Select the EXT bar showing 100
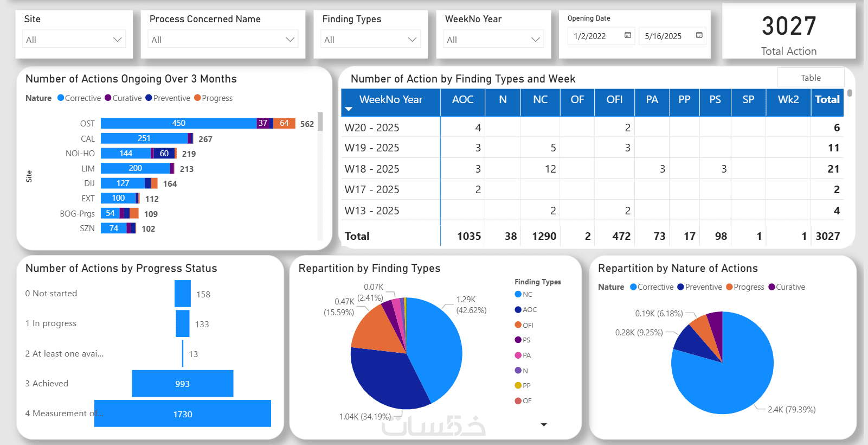 (118, 198)
